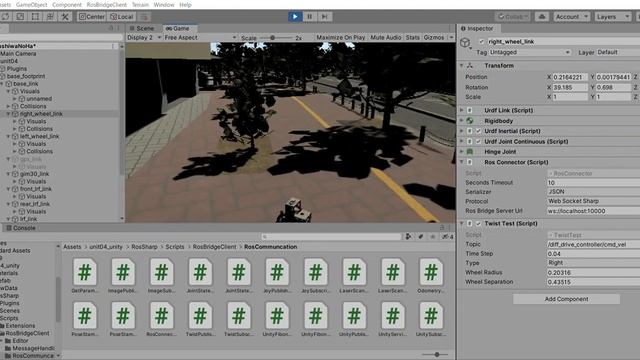Viewport: 640px width, 360px height.
Task: Select the JoySubscri script asset
Action: 316,276
